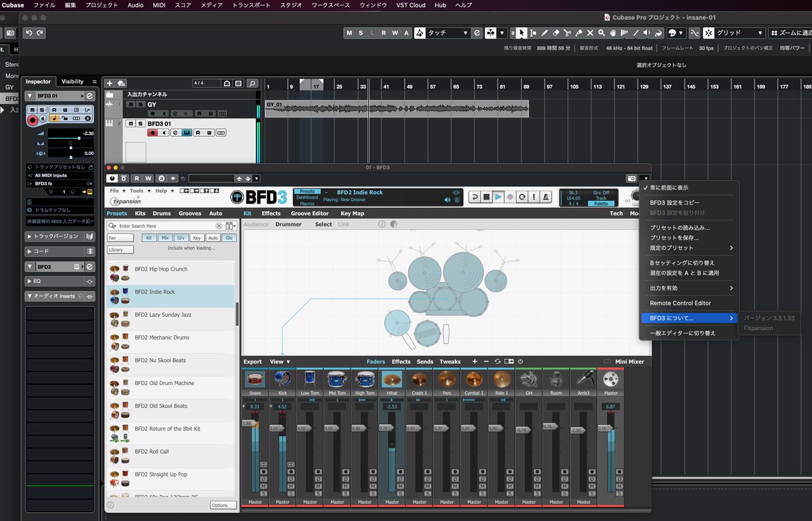Viewport: 812px width, 521px height.
Task: Select Remote Control Editor menu entry
Action: tap(681, 303)
